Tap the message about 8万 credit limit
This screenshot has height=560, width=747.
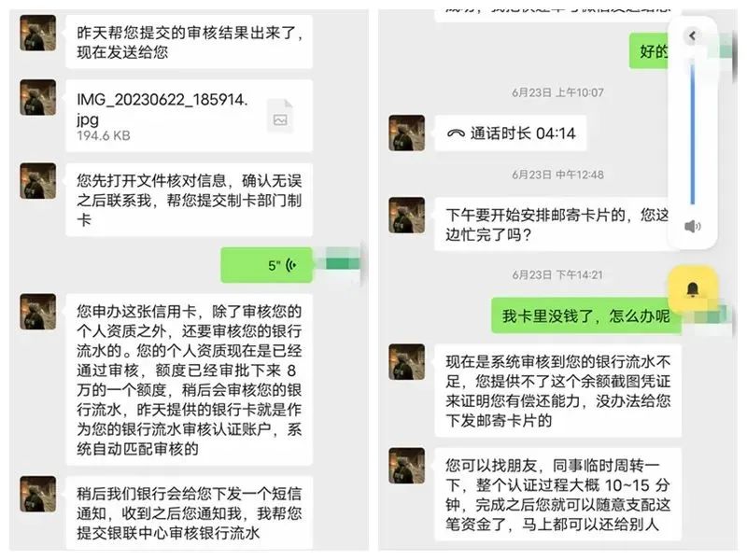point(190,380)
